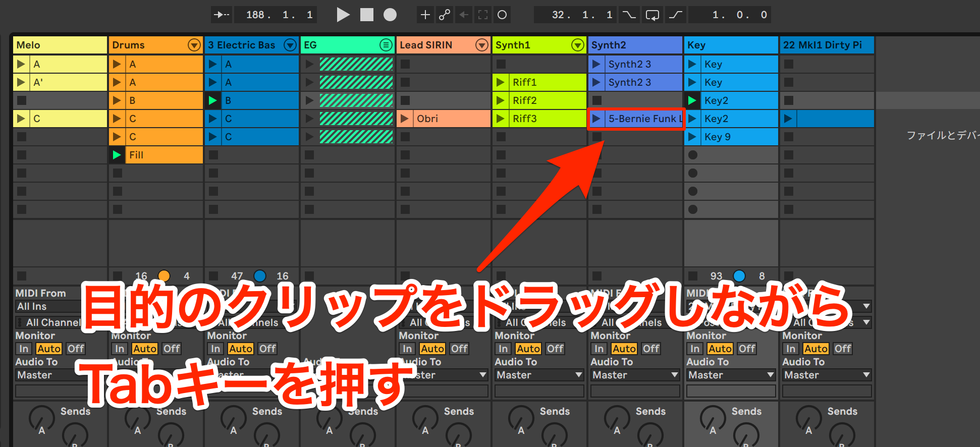
Task: Set Melo track Monitor to Off
Action: 76,349
